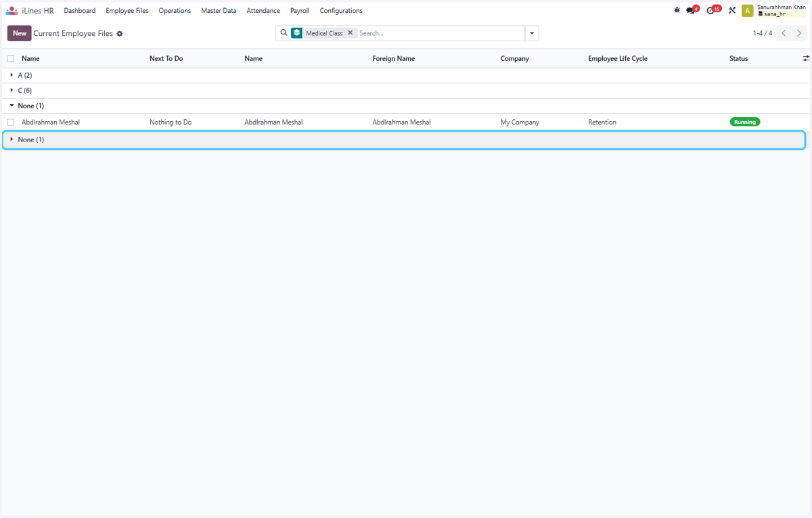
Task: Open the wrench and screwdriver tools icon
Action: click(732, 10)
